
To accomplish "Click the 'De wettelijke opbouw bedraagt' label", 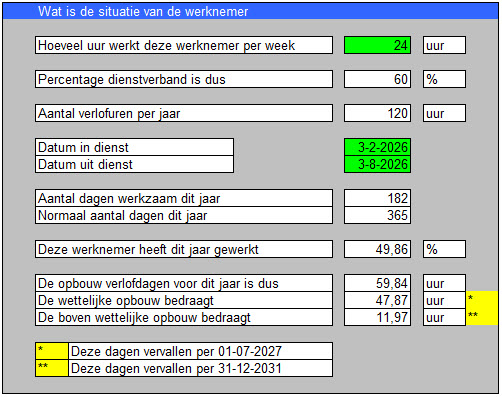I will tap(184, 300).
